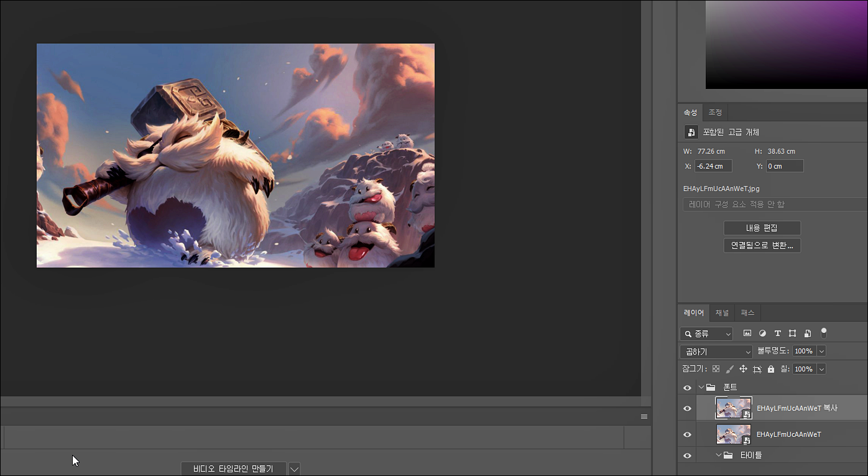Filter layers by shape layers icon
868x476 pixels.
pos(792,334)
